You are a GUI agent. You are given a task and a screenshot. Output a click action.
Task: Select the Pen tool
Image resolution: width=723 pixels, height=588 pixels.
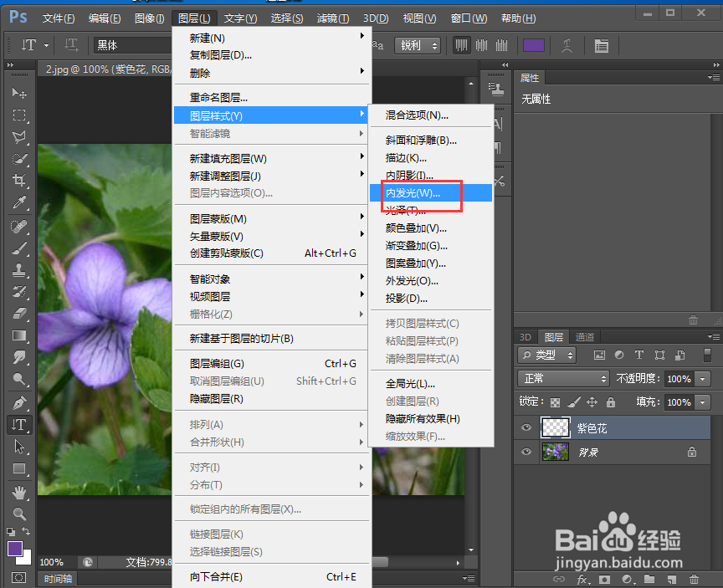(x=19, y=403)
